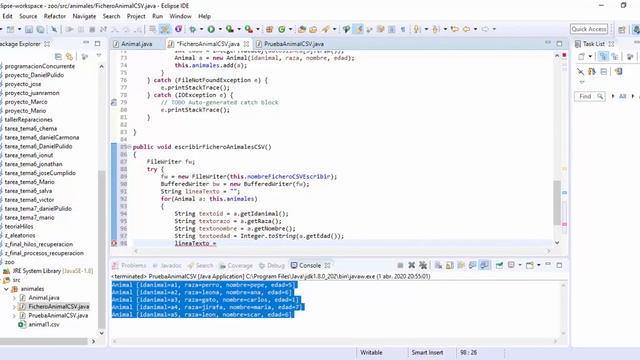640x360 pixels.
Task: Click the Last Edit Location arrow icon
Action: (455, 29)
